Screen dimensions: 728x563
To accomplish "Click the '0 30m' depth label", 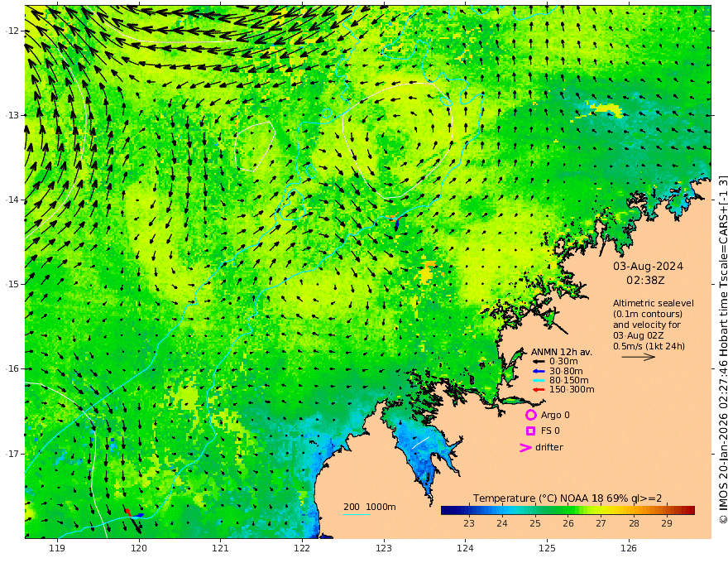I will (563, 362).
